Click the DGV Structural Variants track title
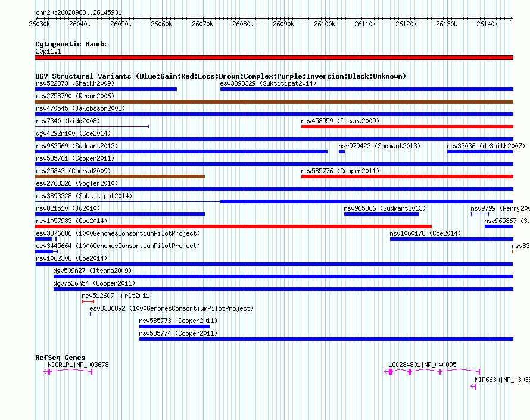This screenshot has width=530, height=420. [221, 76]
